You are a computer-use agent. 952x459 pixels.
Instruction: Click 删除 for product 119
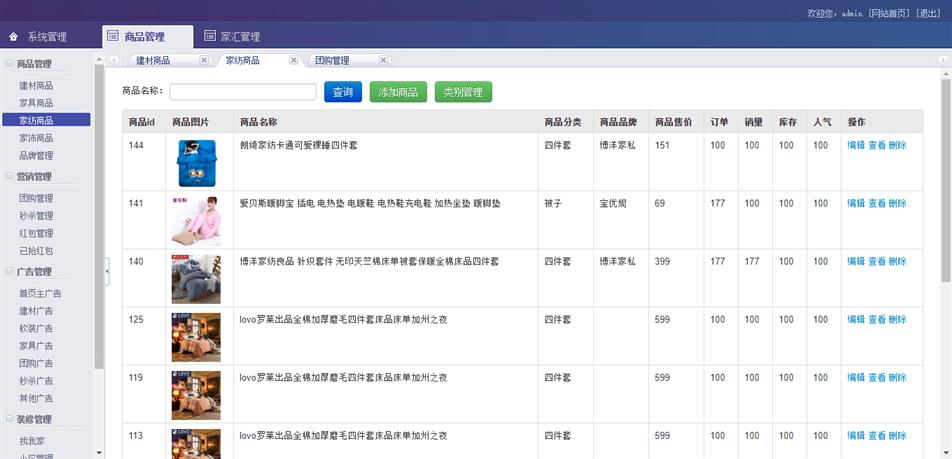coord(897,378)
